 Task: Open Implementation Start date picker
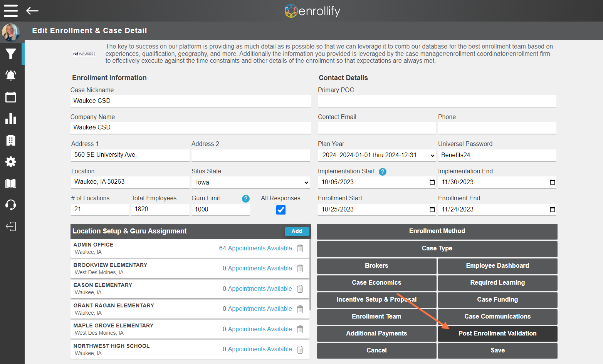point(432,182)
